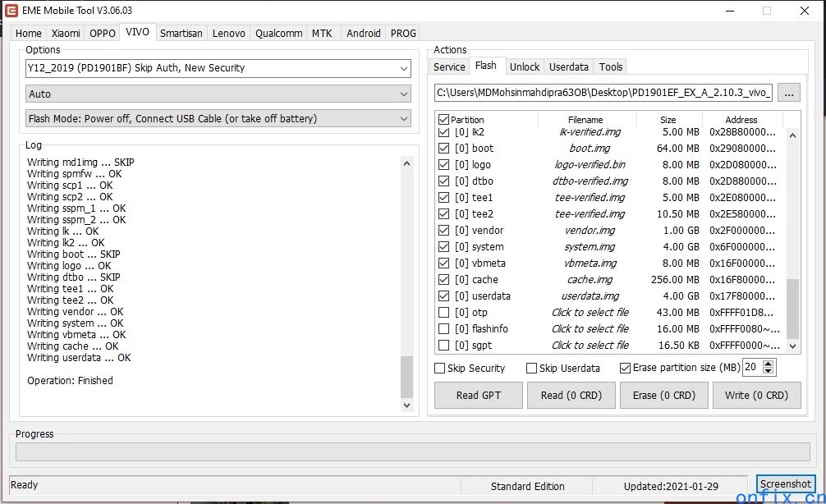
Task: Uncheck the userdata partition checkbox
Action: [444, 296]
